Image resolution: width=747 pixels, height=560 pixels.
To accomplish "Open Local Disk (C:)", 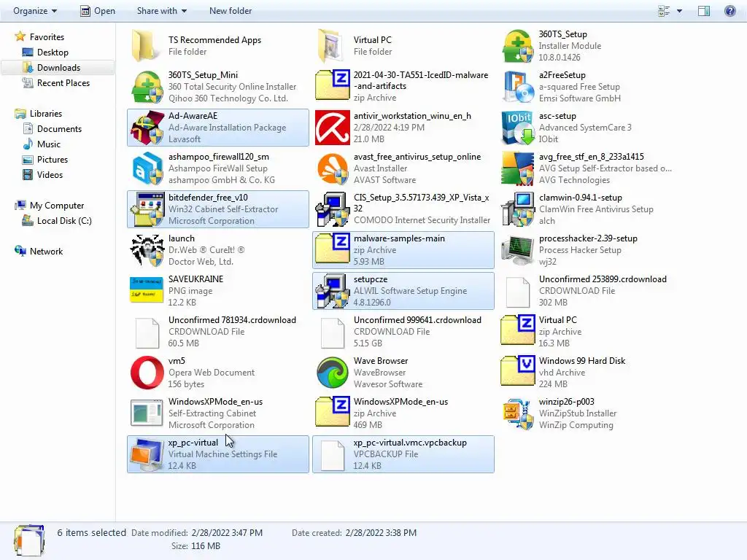I will click(57, 220).
